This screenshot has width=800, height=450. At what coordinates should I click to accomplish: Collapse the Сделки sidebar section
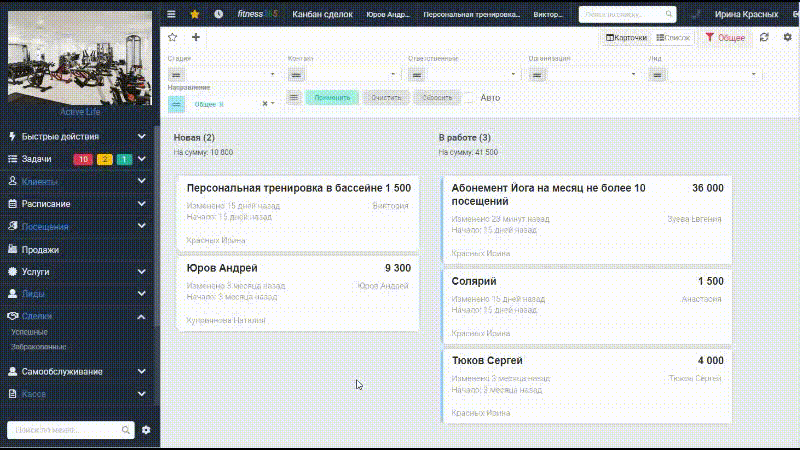(141, 317)
